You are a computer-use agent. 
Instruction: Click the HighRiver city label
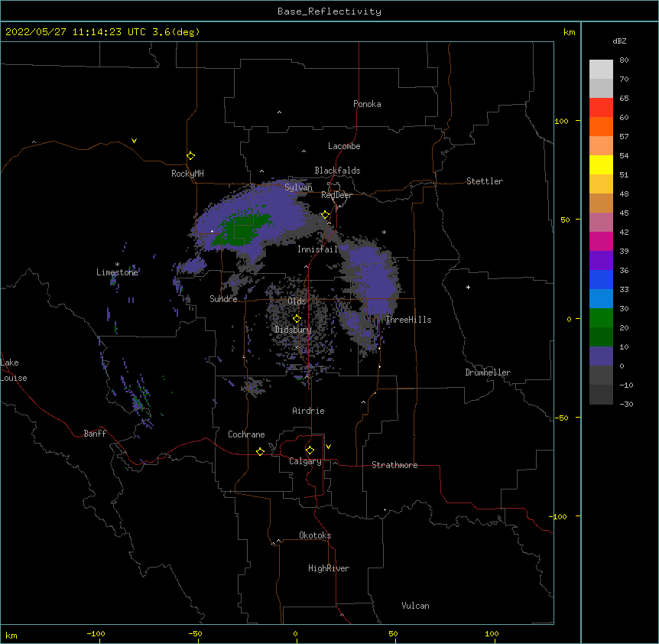[x=329, y=568]
